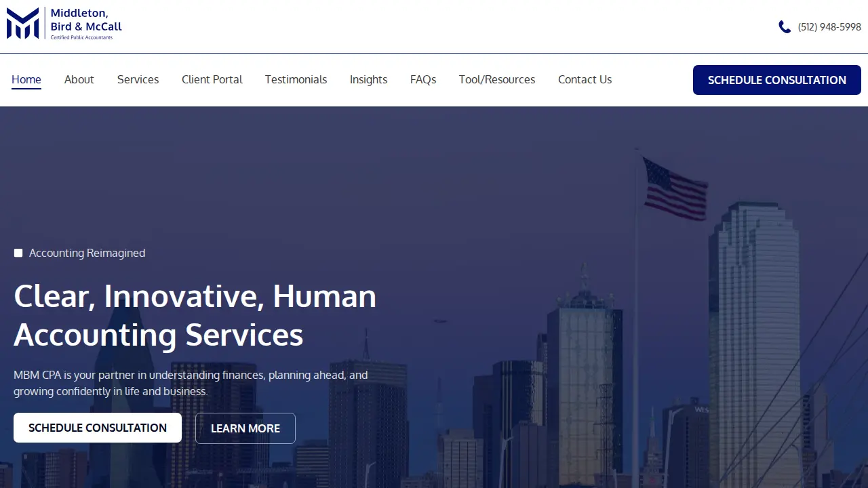868x488 pixels.
Task: Click the white Schedule Consultation hero button
Action: pos(98,428)
